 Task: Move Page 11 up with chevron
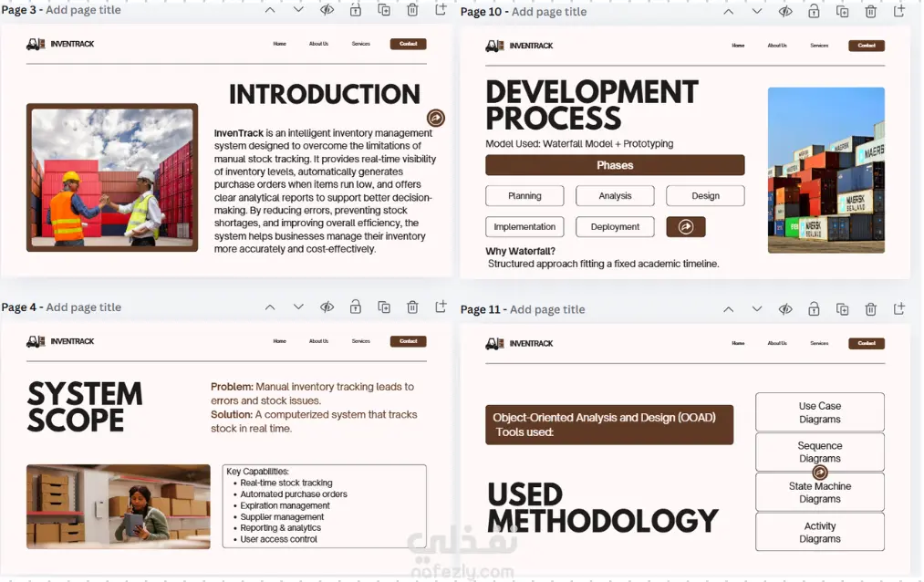coord(729,309)
